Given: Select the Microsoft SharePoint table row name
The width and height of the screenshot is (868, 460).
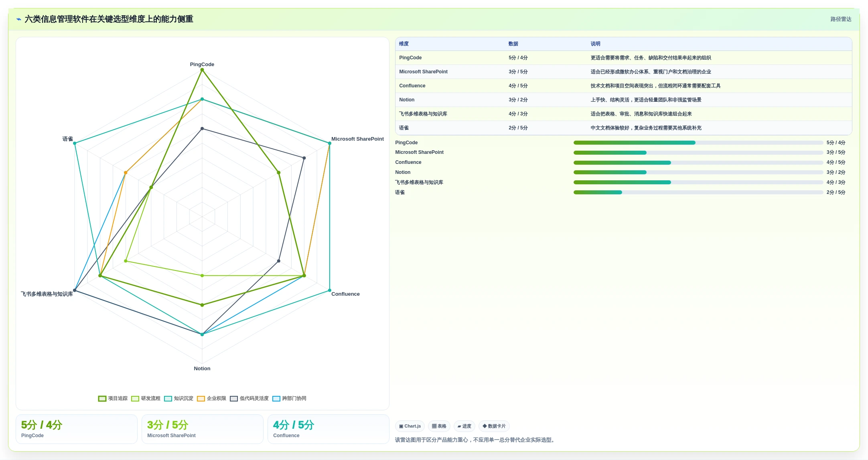Looking at the screenshot, I should tap(423, 72).
